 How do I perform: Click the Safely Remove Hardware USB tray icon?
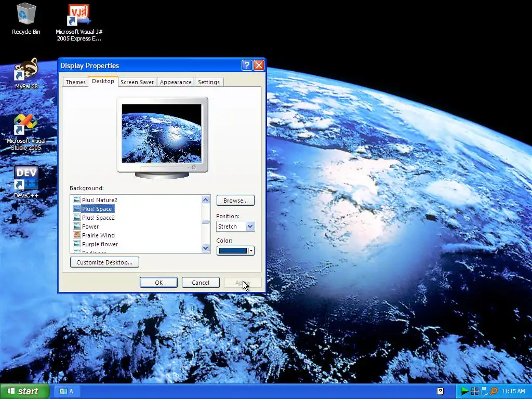[484, 391]
